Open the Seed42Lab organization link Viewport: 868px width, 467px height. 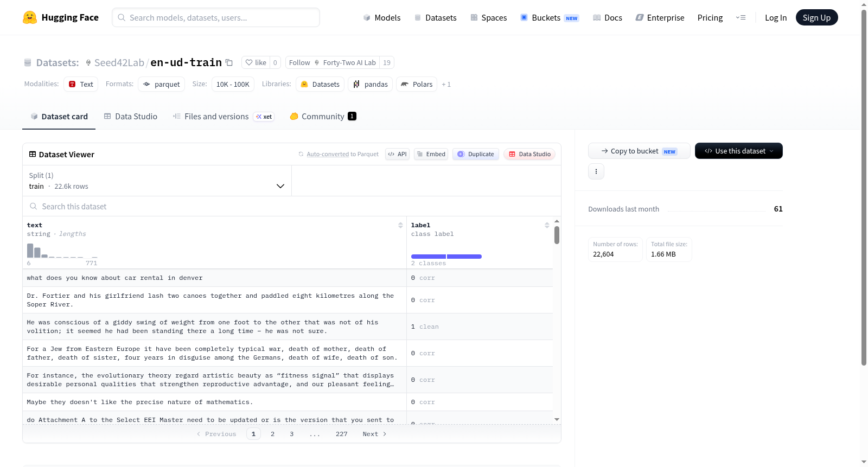point(119,62)
